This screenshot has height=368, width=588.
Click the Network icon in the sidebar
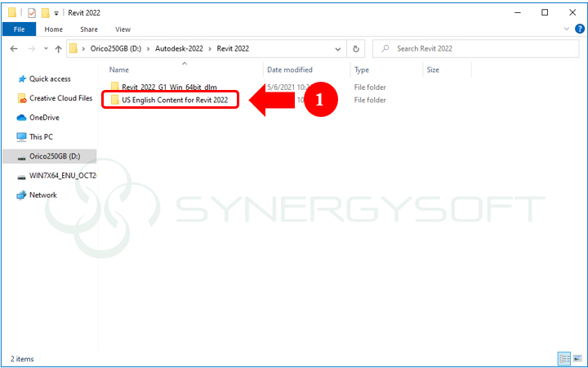pos(22,195)
